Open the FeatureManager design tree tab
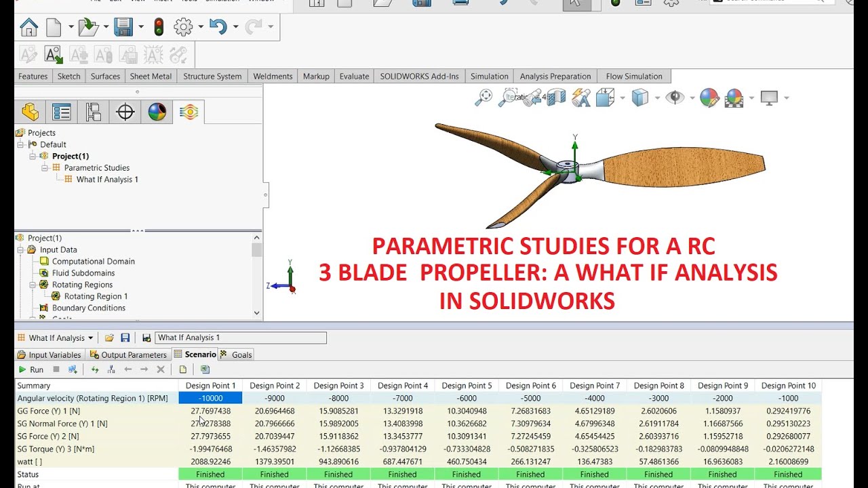Viewport: 868px width, 488px height. pos(31,112)
